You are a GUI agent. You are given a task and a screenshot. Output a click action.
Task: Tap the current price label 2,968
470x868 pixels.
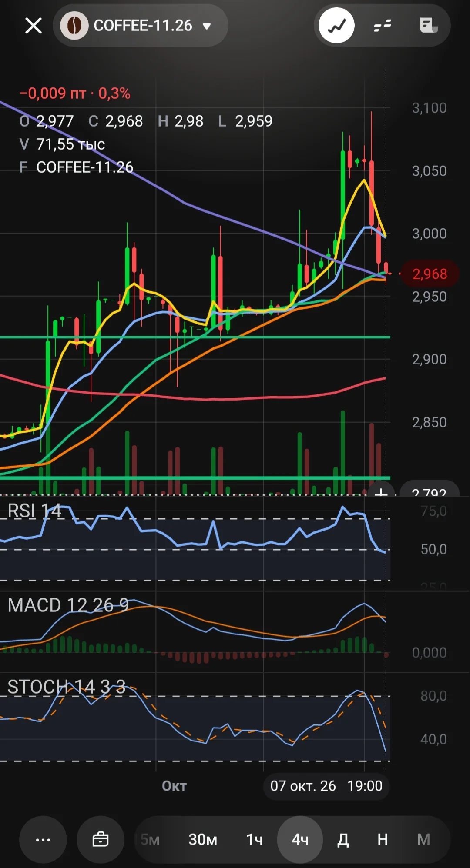pos(430,274)
